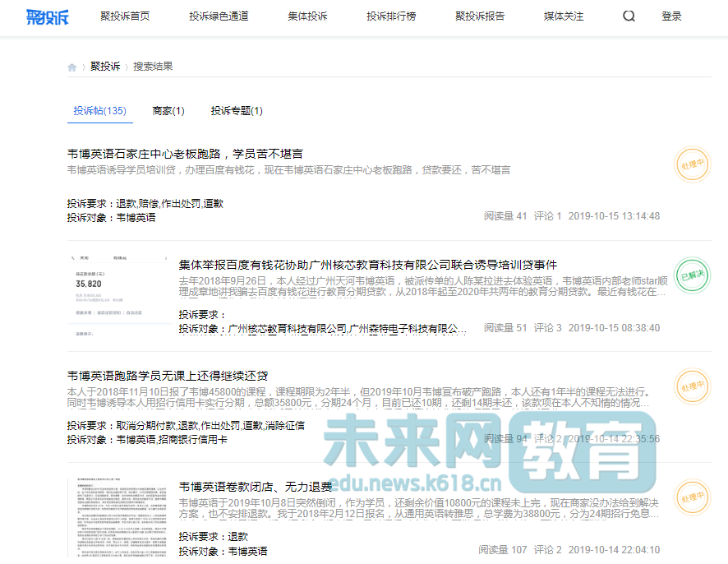Click 投诉要求：退款,赔偿,作出处罚,道歉 line
The image size is (728, 564).
click(x=145, y=204)
